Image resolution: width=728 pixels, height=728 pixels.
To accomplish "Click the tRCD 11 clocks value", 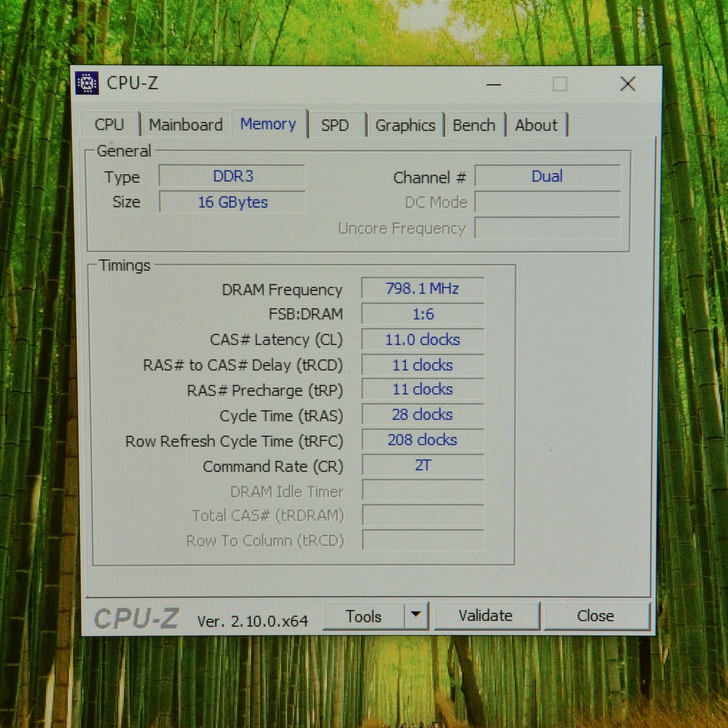I will pyautogui.click(x=422, y=365).
